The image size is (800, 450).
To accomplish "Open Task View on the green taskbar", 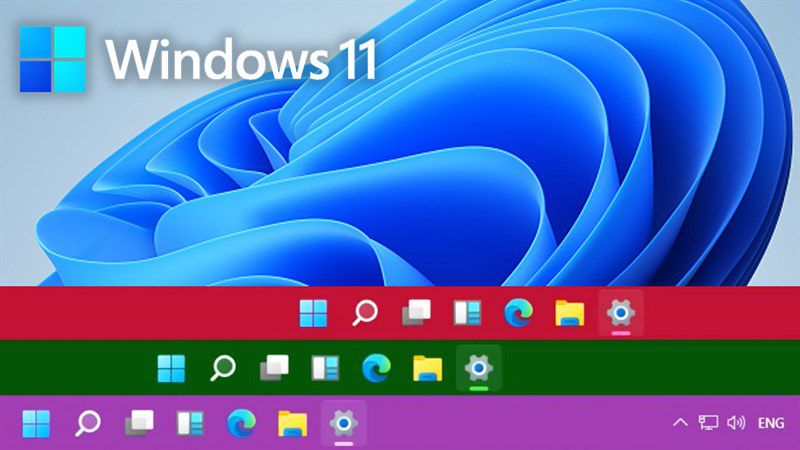I will tap(274, 368).
